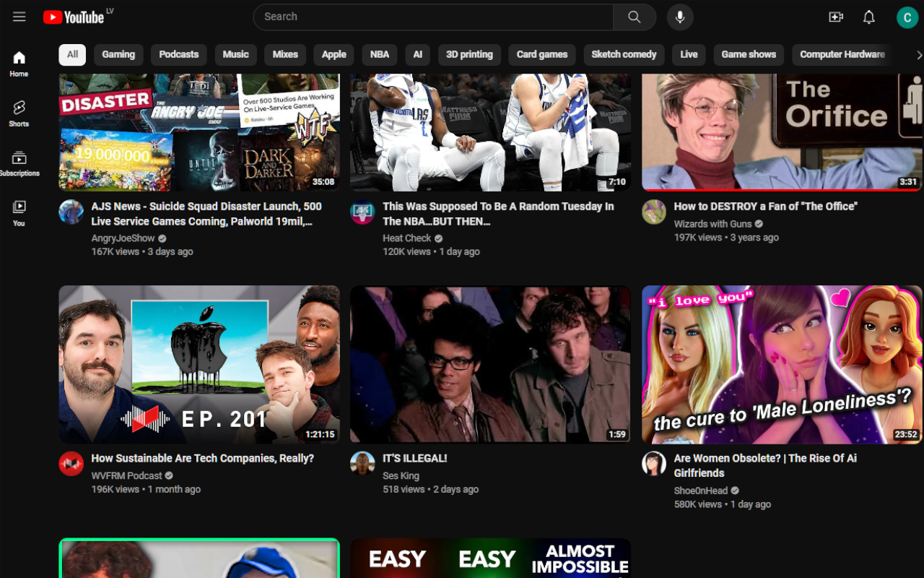
Task: Filter by the NBA chip
Action: pos(380,55)
